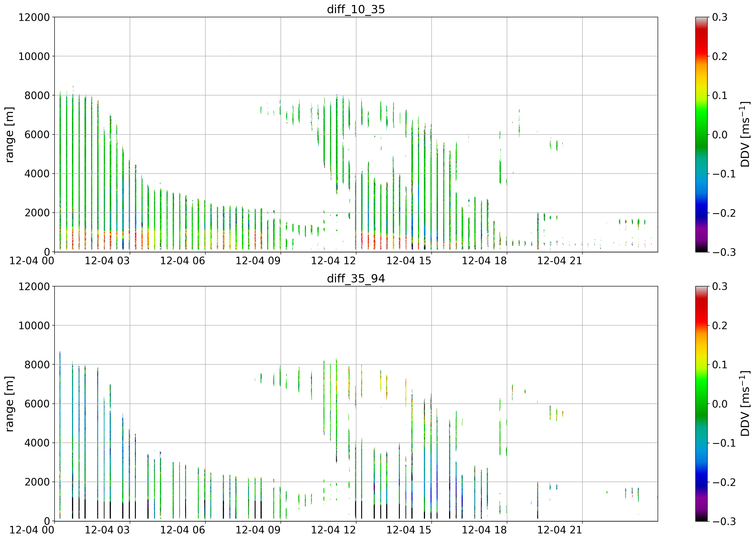Viewport: 756px width, 540px height.
Task: Click the 12-04 15 time tick under diff_10_35
Action: pos(409,261)
